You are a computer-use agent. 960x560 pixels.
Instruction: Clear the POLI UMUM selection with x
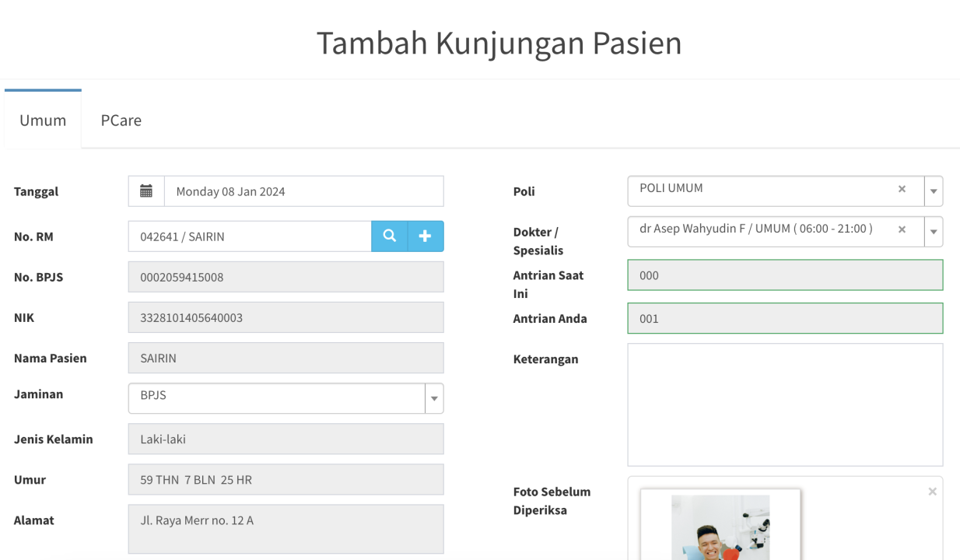[x=902, y=189]
